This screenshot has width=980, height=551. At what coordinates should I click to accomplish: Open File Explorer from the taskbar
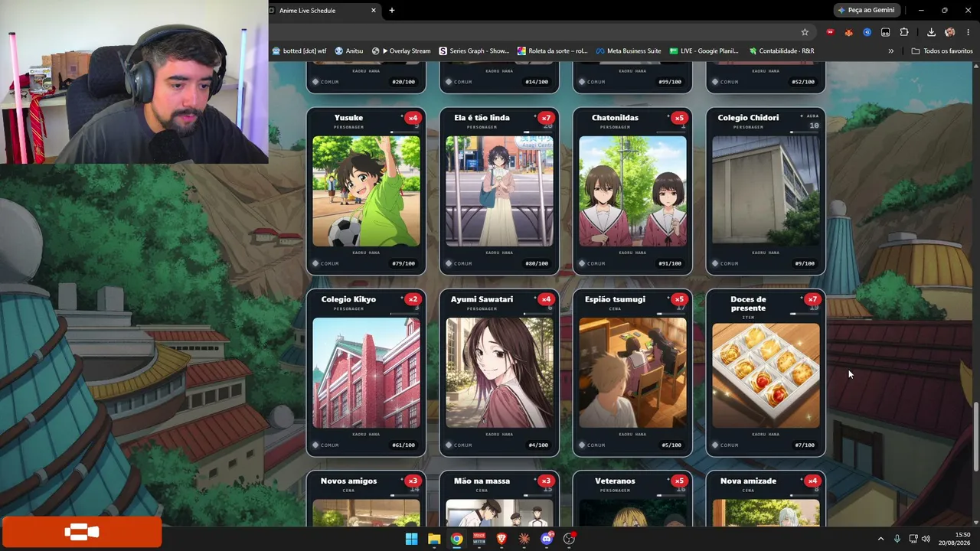(x=434, y=539)
